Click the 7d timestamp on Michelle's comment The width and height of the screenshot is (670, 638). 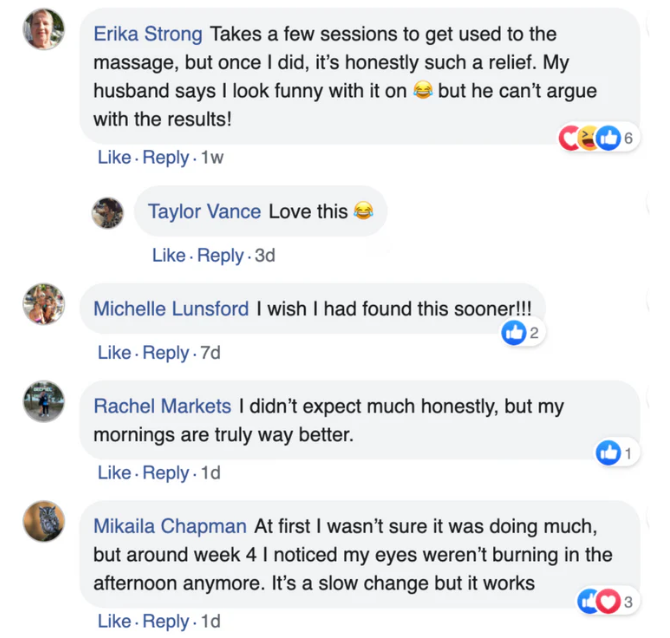pyautogui.click(x=210, y=353)
